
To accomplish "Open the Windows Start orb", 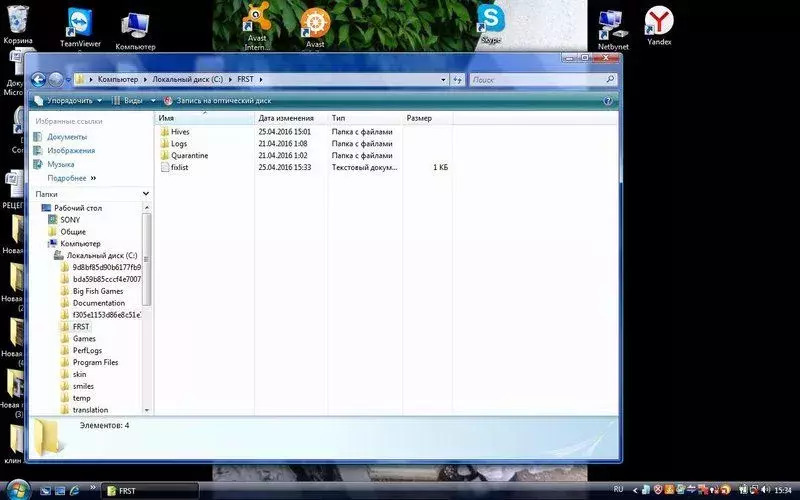I will (x=18, y=490).
